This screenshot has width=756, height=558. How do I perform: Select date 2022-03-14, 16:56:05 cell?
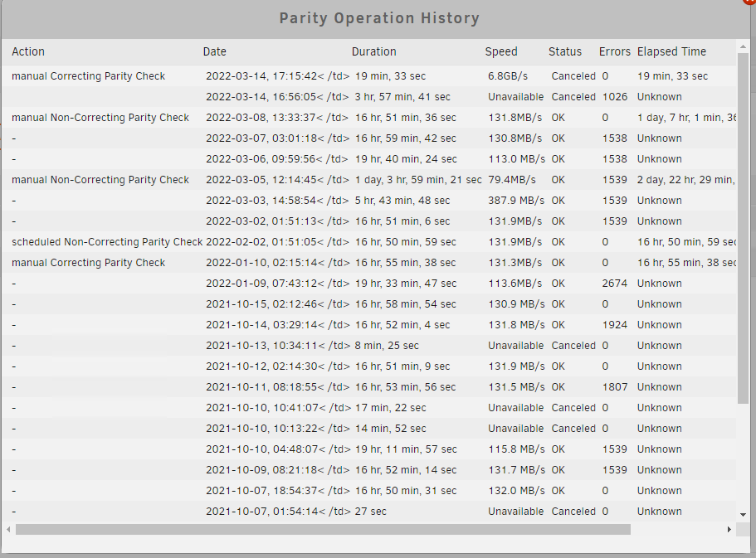pyautogui.click(x=277, y=97)
